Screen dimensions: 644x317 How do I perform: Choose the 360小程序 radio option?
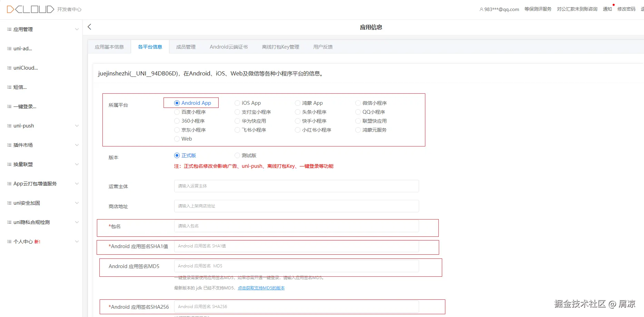pyautogui.click(x=177, y=121)
